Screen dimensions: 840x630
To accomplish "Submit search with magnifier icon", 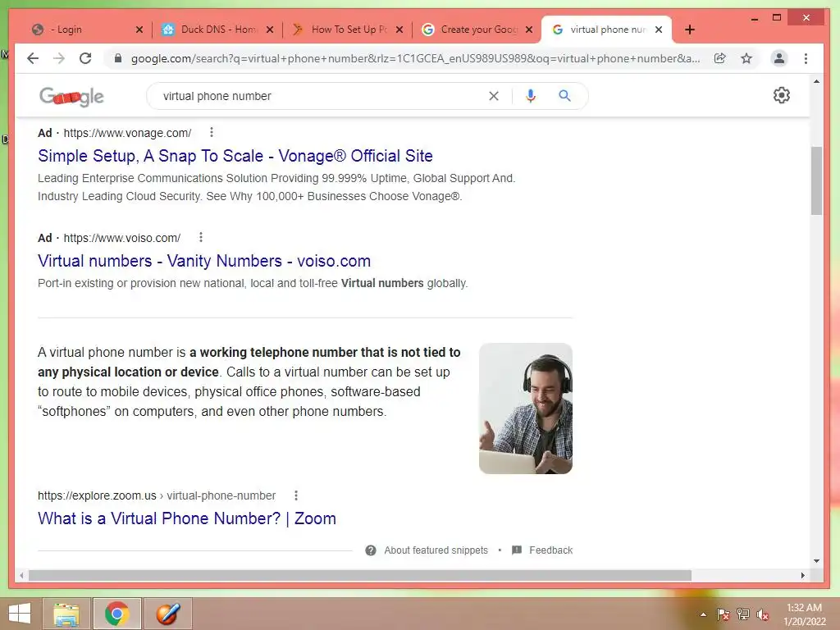I will tap(564, 96).
